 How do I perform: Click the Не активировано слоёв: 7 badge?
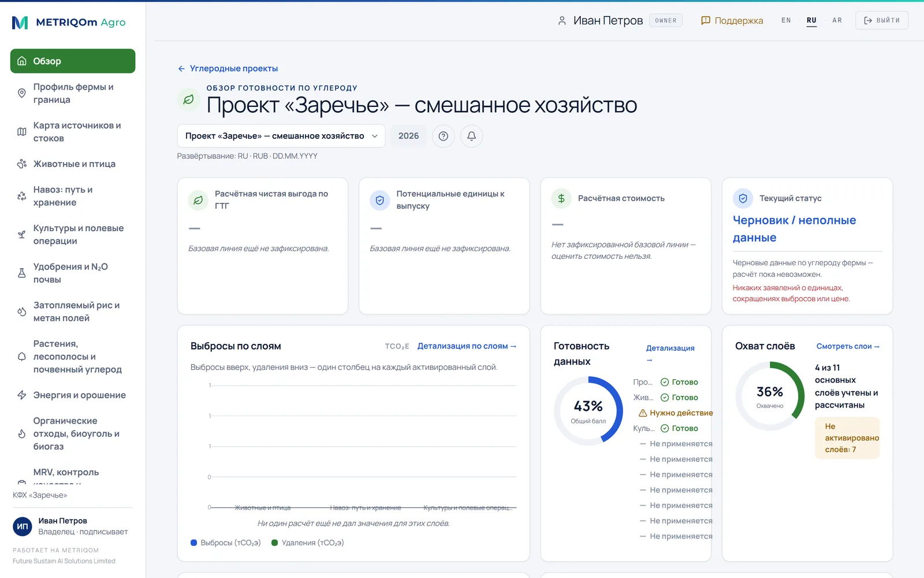847,438
